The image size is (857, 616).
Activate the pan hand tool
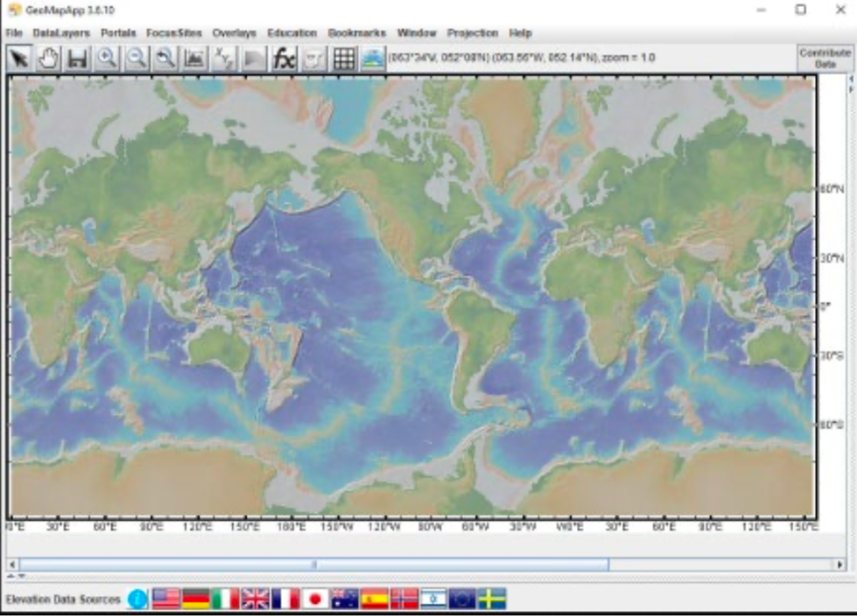(49, 57)
